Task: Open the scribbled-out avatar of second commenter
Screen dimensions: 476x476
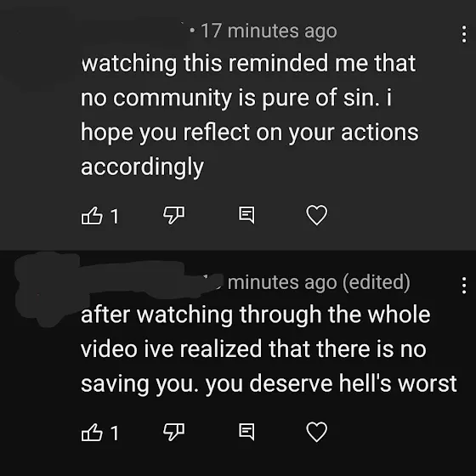Action: 47,288
